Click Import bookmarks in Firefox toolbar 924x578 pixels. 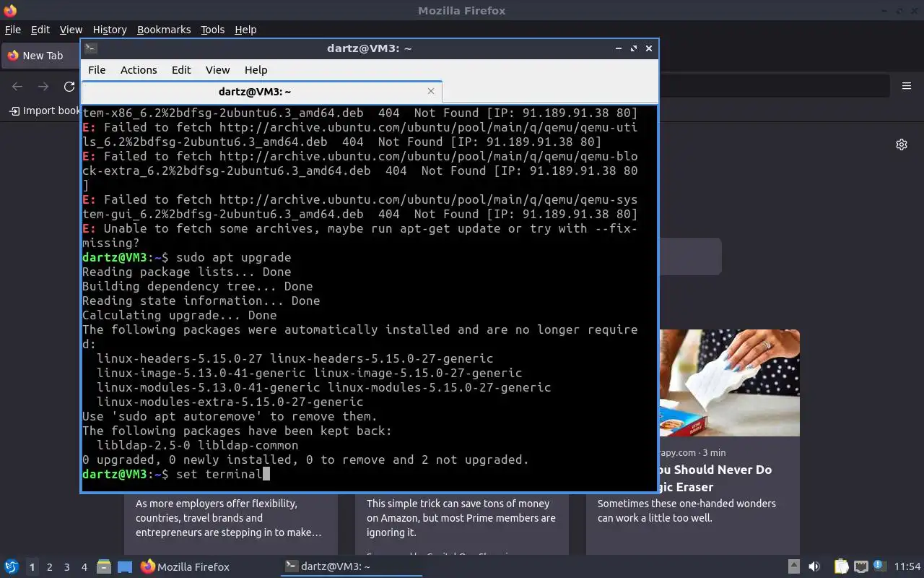click(x=45, y=111)
